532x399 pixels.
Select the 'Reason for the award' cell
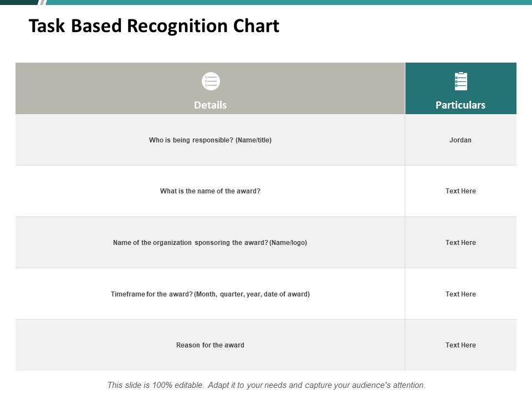coord(210,345)
